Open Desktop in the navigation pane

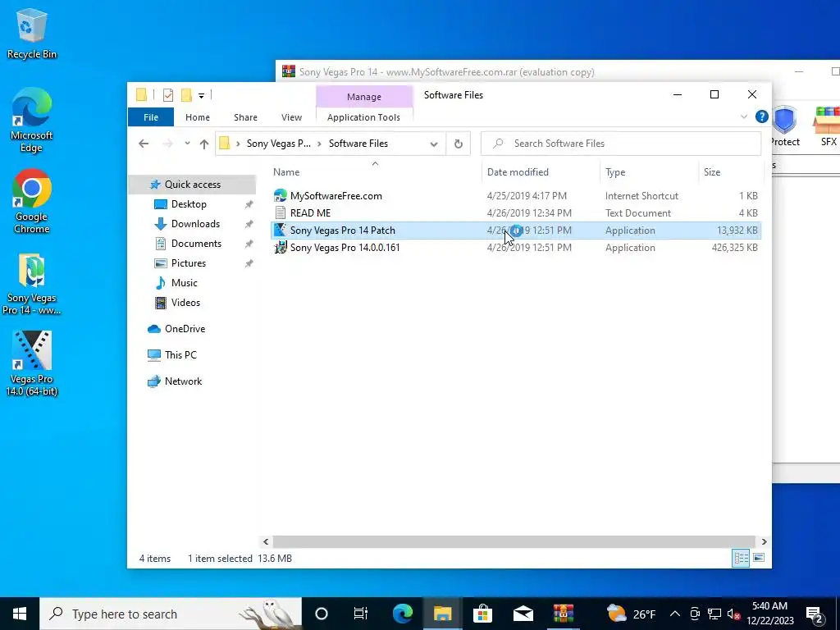[x=189, y=204]
